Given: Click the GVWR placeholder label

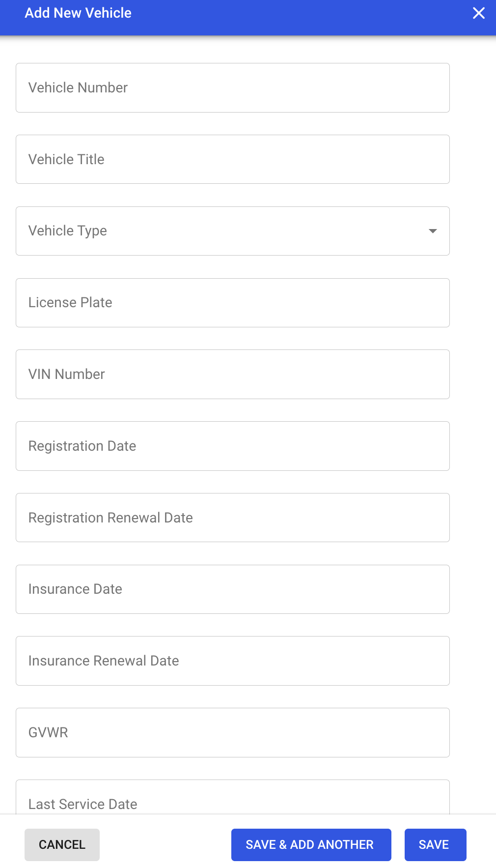Looking at the screenshot, I should click(48, 732).
